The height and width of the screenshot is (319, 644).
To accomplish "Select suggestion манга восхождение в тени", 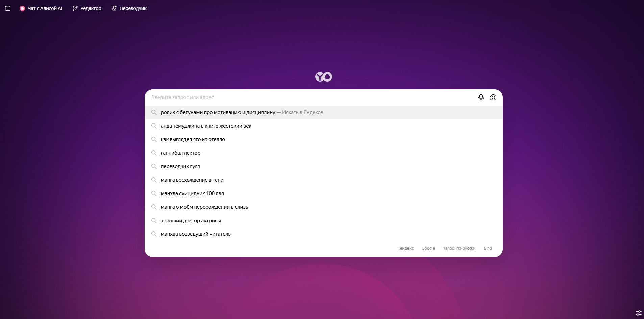I will [x=324, y=180].
